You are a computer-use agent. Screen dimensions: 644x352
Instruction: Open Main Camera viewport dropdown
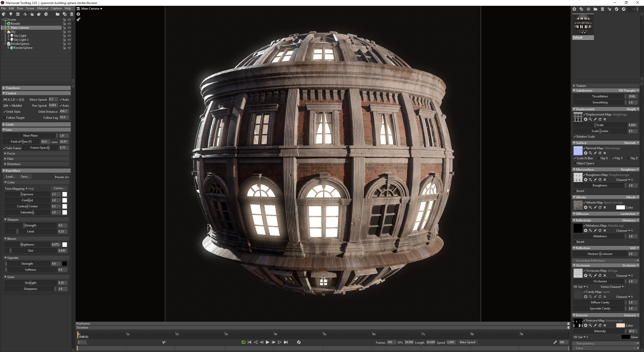coord(90,9)
